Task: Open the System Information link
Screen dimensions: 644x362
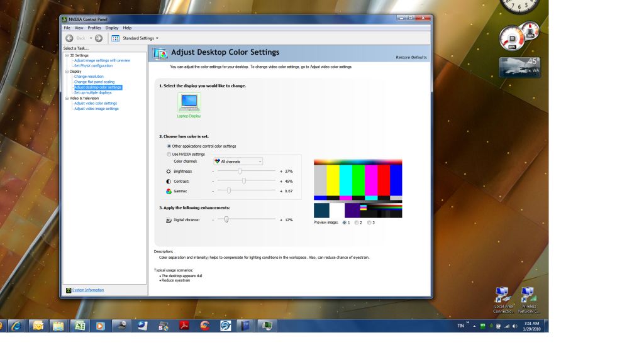Action: [88, 290]
